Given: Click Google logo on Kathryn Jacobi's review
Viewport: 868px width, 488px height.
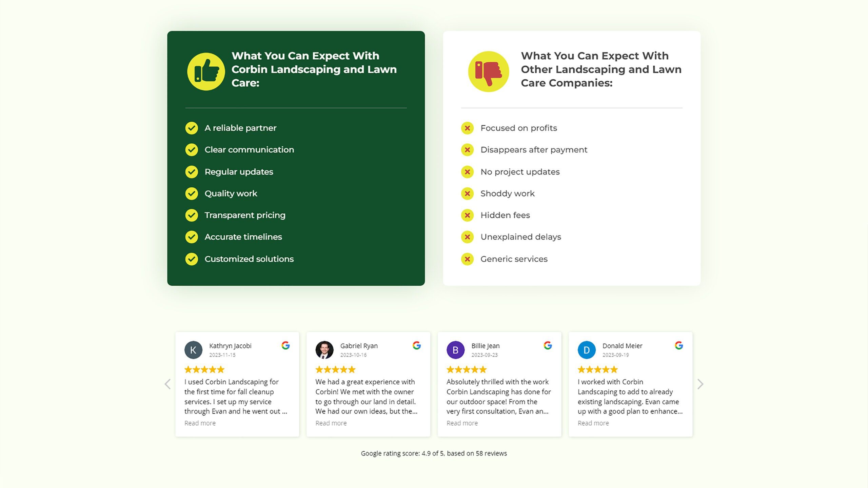Looking at the screenshot, I should point(285,345).
